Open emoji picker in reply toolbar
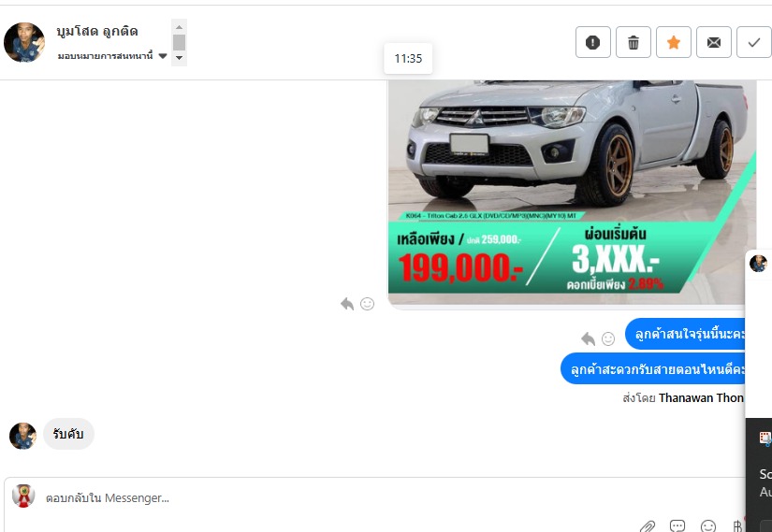 [x=708, y=526]
